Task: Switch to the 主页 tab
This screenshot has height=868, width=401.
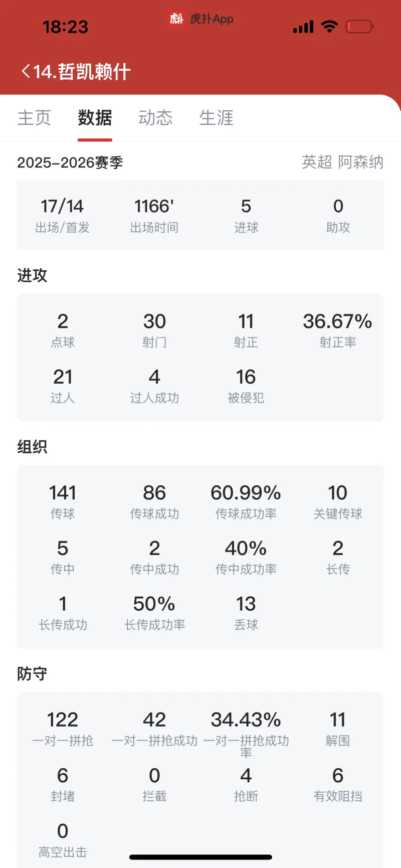Action: pyautogui.click(x=34, y=118)
